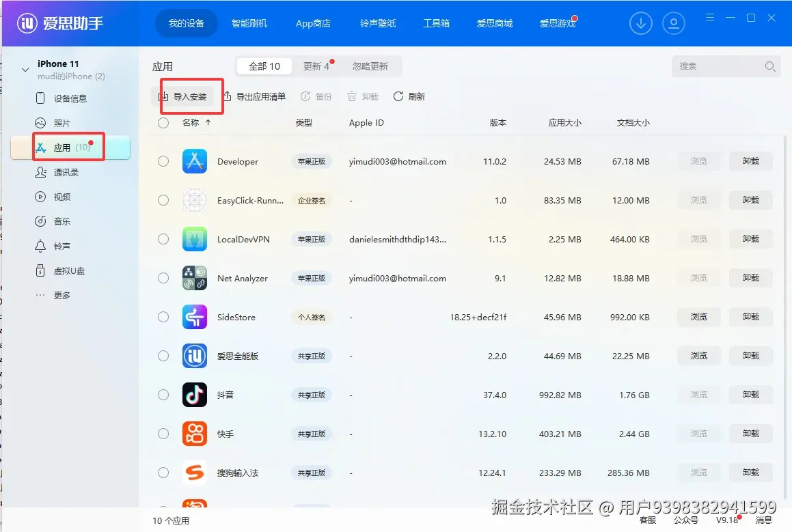The image size is (792, 532).
Task: Open 爱思游戏 top tab
Action: (558, 23)
